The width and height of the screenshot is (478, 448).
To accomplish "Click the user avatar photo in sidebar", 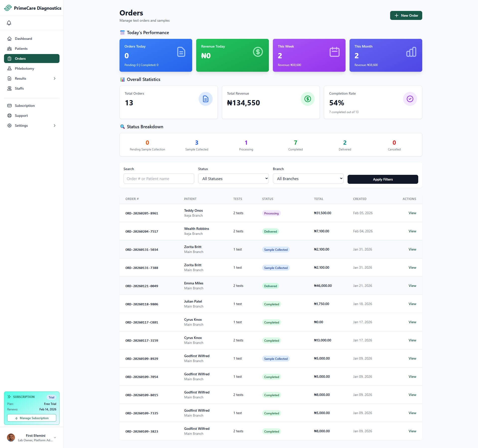I will [11, 437].
